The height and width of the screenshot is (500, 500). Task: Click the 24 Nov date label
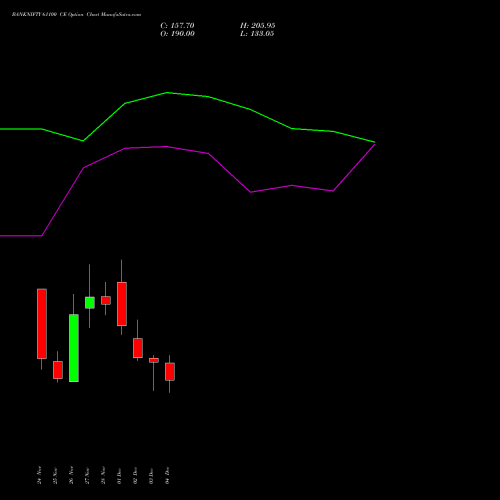[x=39, y=475]
